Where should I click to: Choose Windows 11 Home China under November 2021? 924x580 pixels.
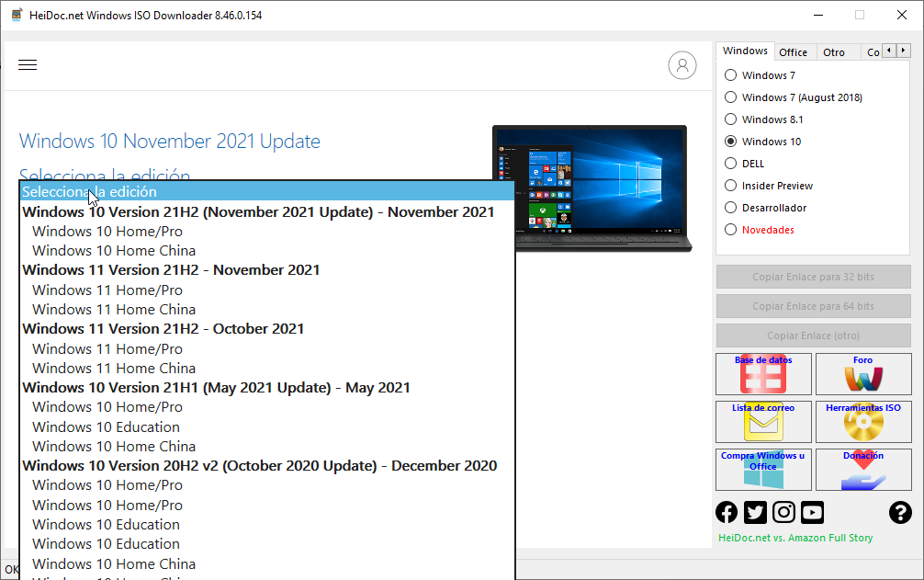click(267, 310)
